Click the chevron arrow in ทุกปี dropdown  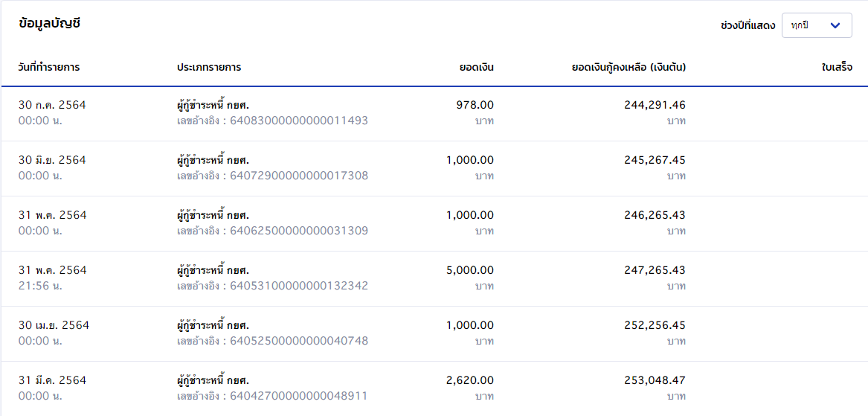(836, 25)
